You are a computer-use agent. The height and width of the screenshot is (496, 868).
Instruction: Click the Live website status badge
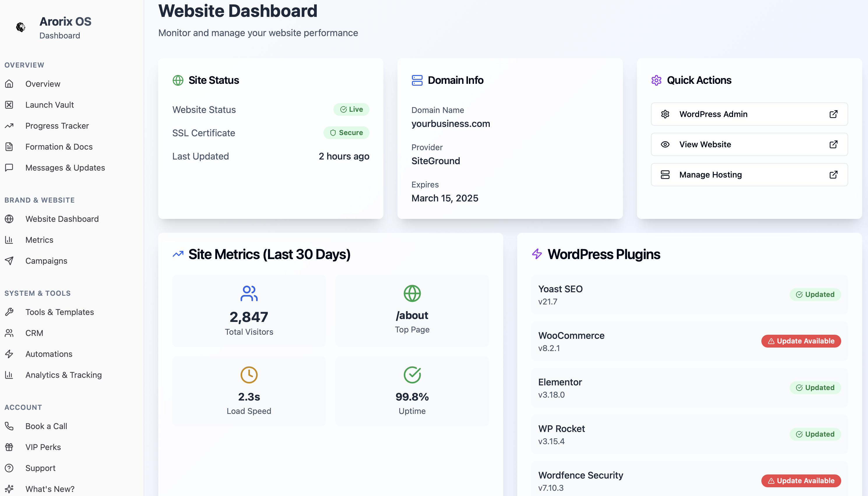coord(351,109)
